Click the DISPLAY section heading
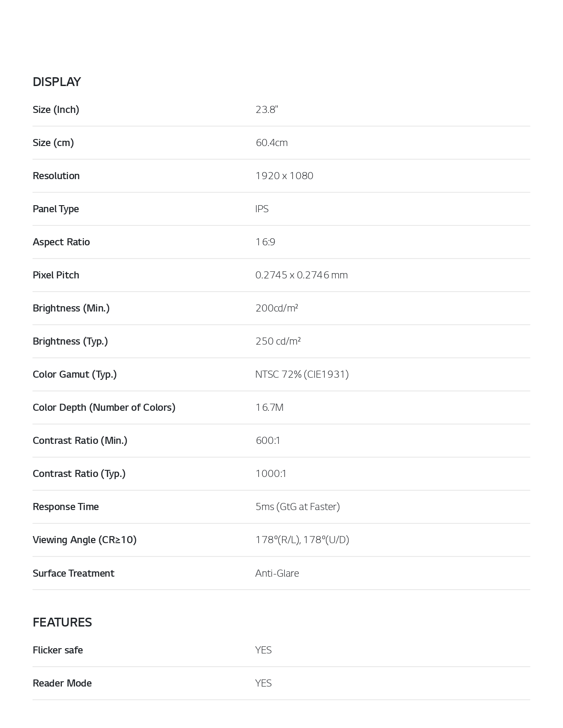The image size is (563, 728). coord(57,82)
